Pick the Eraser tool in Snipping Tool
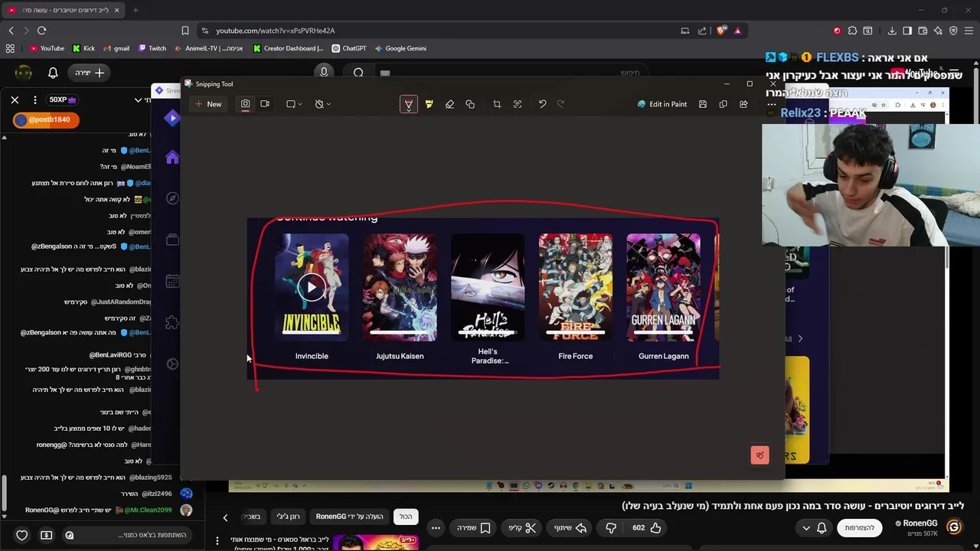 (x=449, y=104)
